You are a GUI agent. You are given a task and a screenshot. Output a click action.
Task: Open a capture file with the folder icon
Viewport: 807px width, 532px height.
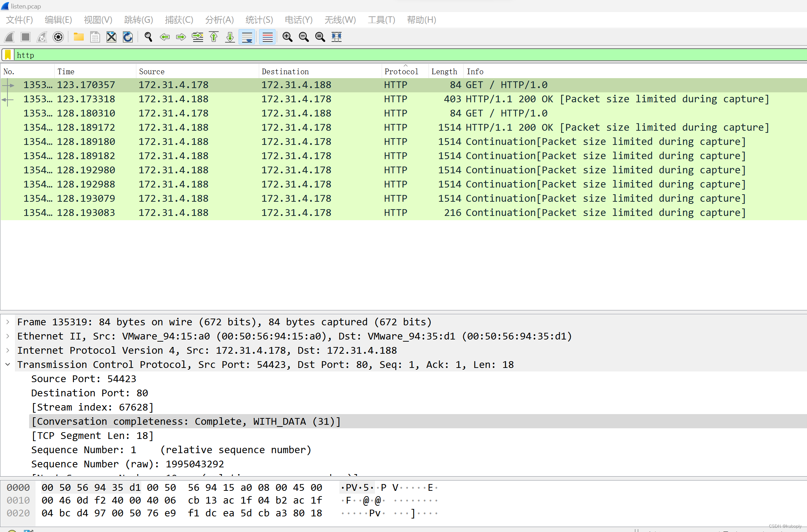(78, 37)
